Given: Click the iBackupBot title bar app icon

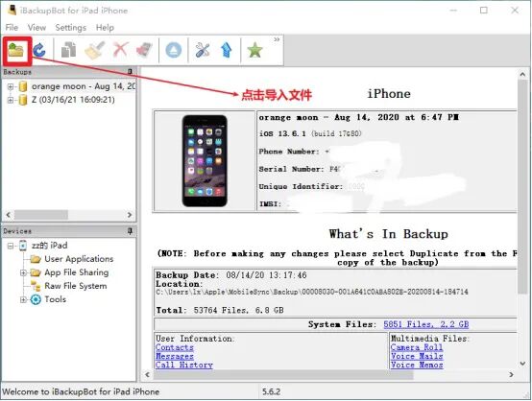Looking at the screenshot, I should [x=12, y=10].
